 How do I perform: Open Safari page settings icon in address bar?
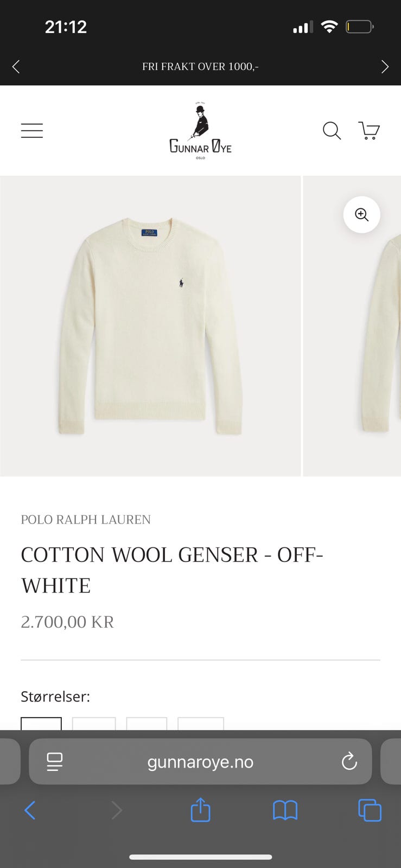[x=55, y=762]
